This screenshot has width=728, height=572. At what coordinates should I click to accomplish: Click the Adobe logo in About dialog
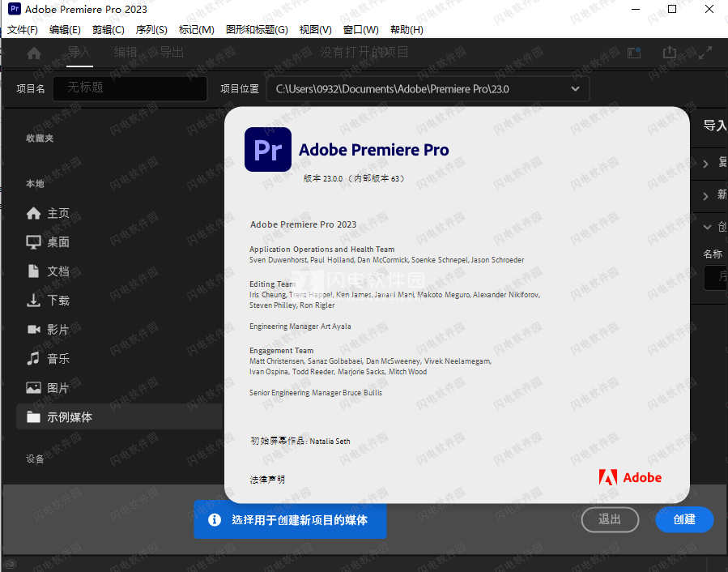tap(630, 477)
